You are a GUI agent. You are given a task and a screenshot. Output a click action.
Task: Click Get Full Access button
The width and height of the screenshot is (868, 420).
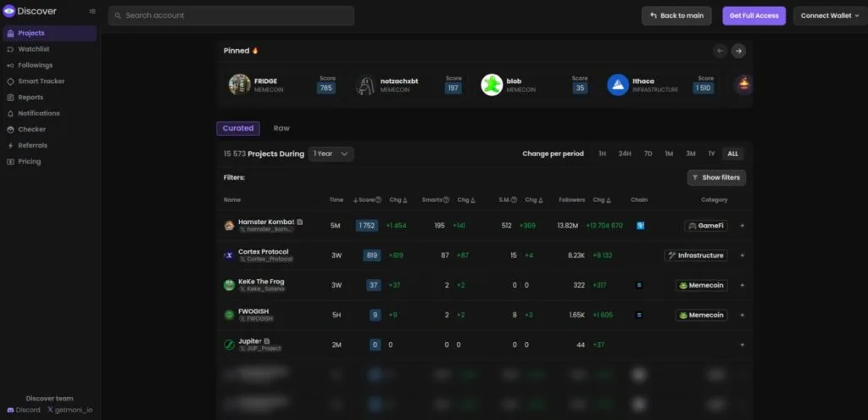754,15
